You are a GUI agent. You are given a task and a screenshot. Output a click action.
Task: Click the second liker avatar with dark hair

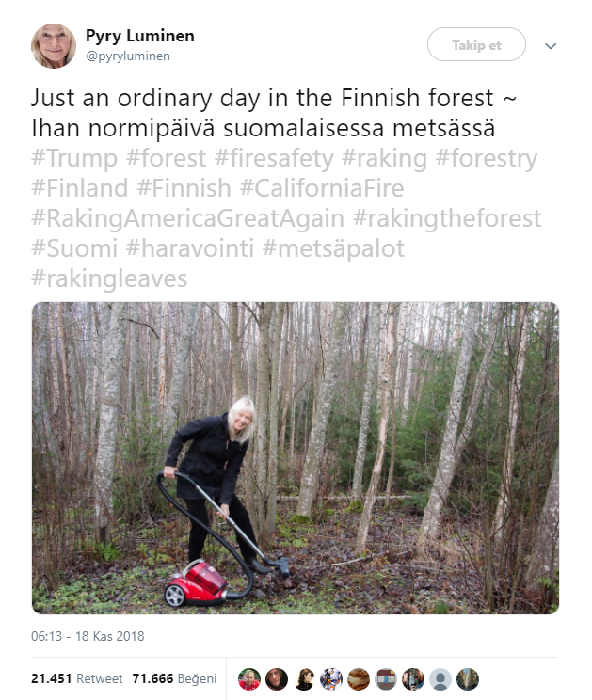[277, 679]
